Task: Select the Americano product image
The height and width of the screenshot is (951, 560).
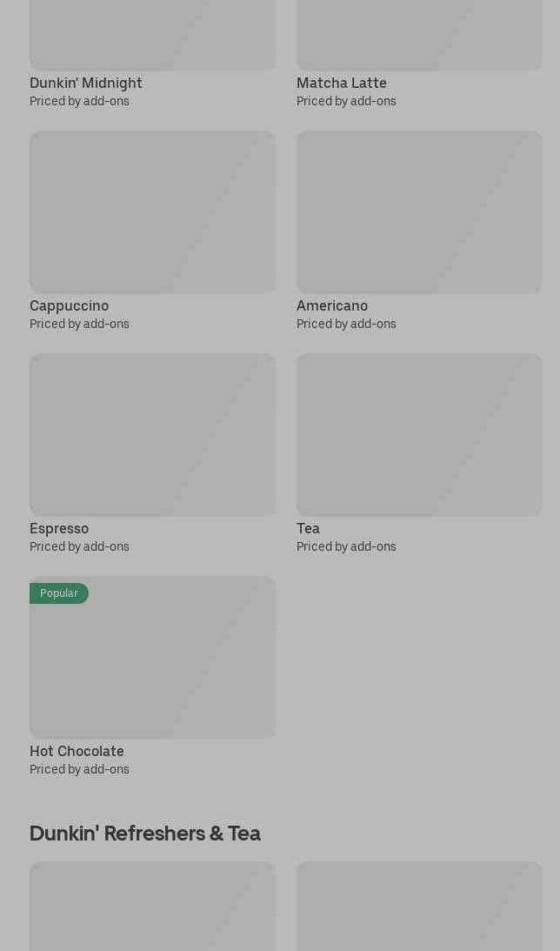Action: [419, 212]
